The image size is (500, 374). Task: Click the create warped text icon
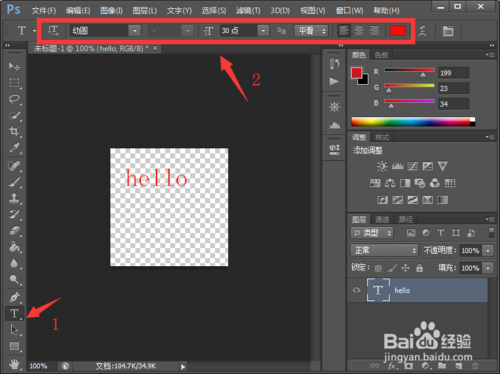click(x=423, y=31)
